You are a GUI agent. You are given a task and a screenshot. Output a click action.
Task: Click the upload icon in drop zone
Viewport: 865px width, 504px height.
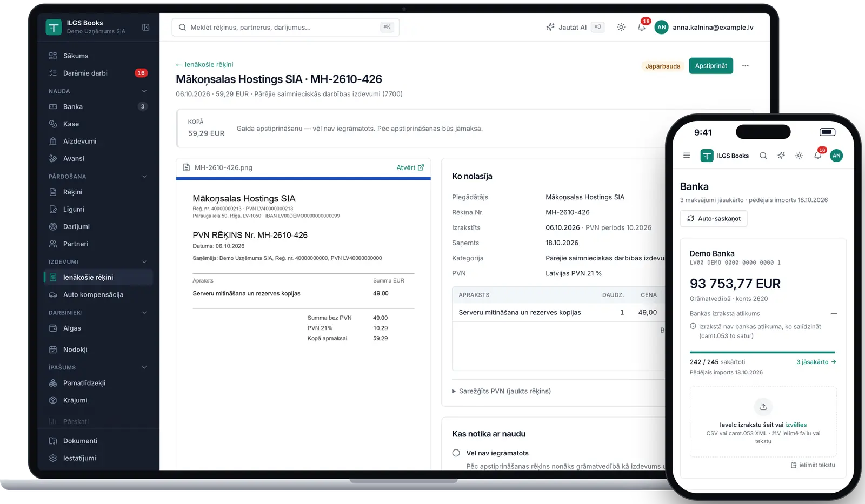[763, 407]
